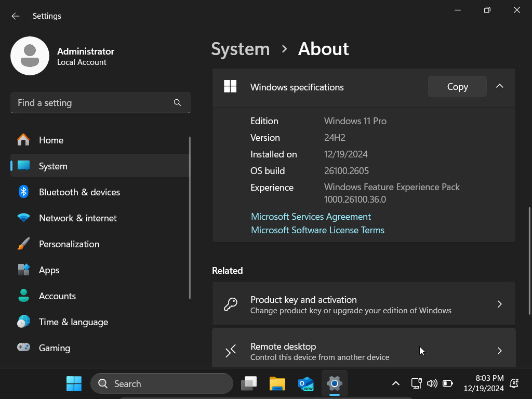Click the taskbar clock showing 8:03 PM

(x=484, y=383)
